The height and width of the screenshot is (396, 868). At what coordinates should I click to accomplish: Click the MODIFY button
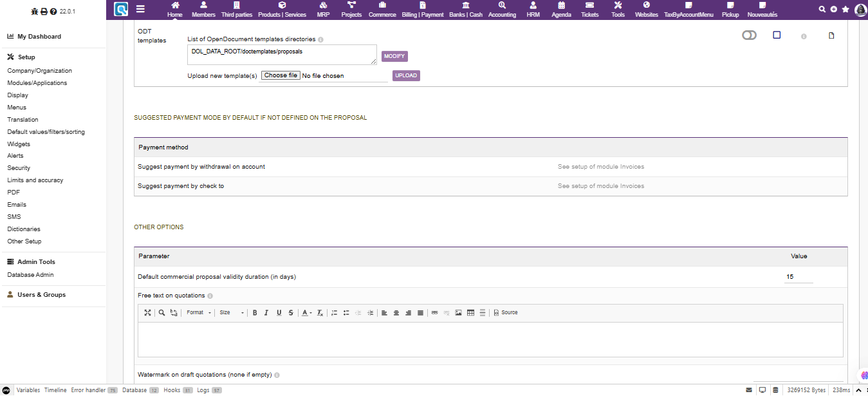[x=394, y=57]
